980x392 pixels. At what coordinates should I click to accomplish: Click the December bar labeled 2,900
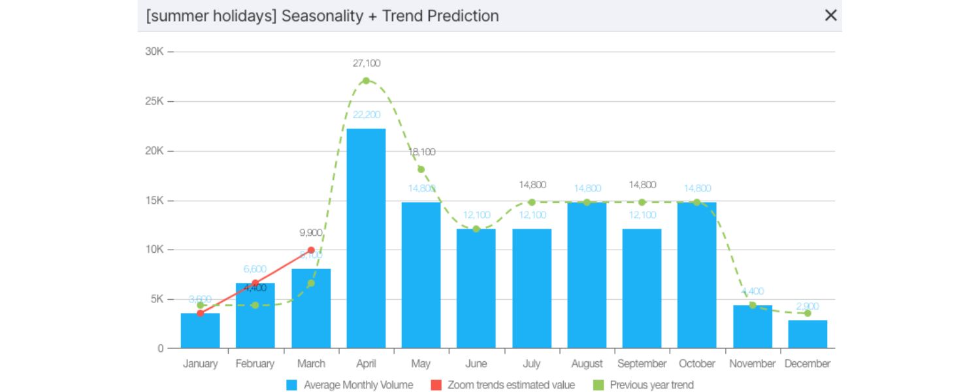[808, 333]
